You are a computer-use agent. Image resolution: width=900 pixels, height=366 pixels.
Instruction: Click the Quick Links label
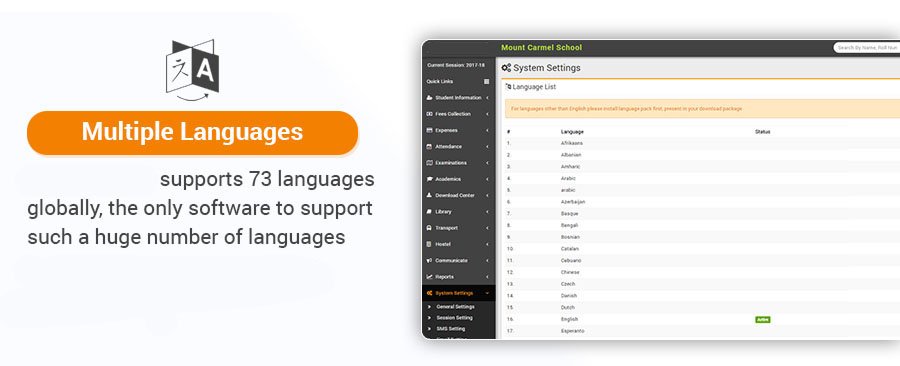click(x=440, y=81)
